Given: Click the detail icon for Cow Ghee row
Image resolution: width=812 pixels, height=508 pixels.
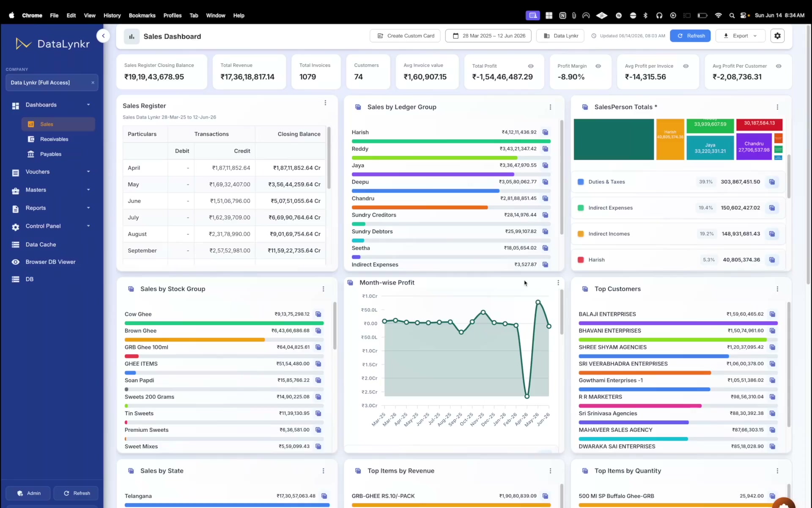Looking at the screenshot, I should click(x=318, y=314).
